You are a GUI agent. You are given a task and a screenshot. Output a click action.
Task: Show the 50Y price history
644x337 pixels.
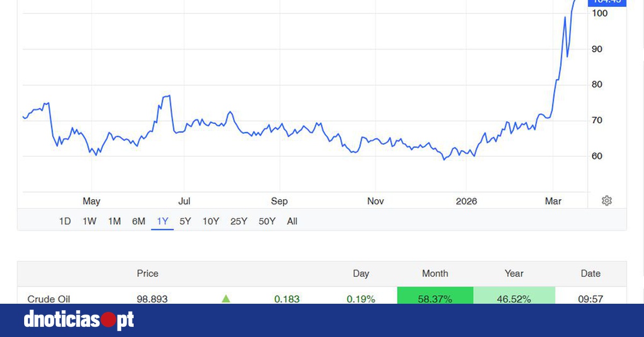click(x=267, y=221)
